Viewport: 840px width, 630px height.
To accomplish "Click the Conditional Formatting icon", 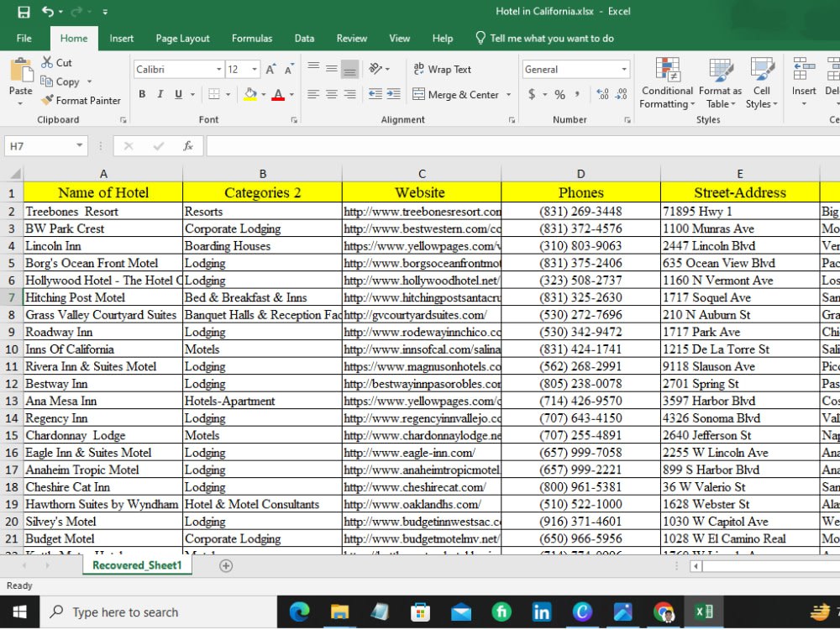I will click(x=667, y=70).
